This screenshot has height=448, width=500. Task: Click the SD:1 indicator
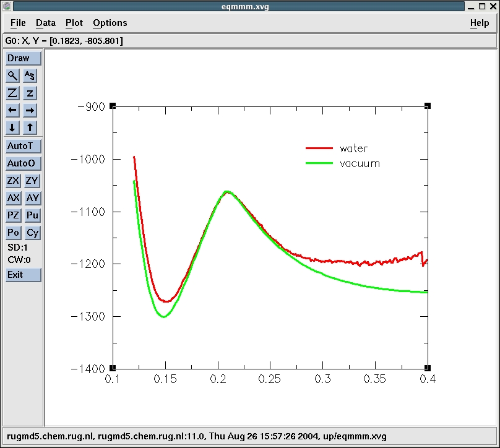point(17,248)
